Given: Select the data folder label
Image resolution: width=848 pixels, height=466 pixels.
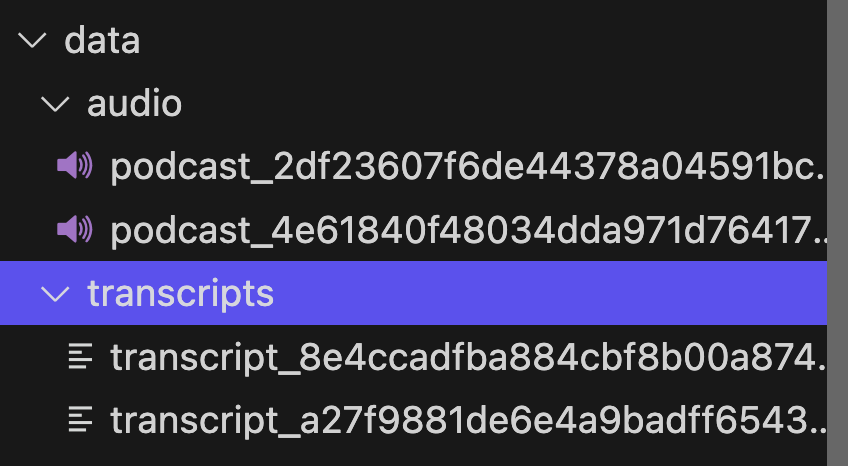Looking at the screenshot, I should click(x=102, y=41).
